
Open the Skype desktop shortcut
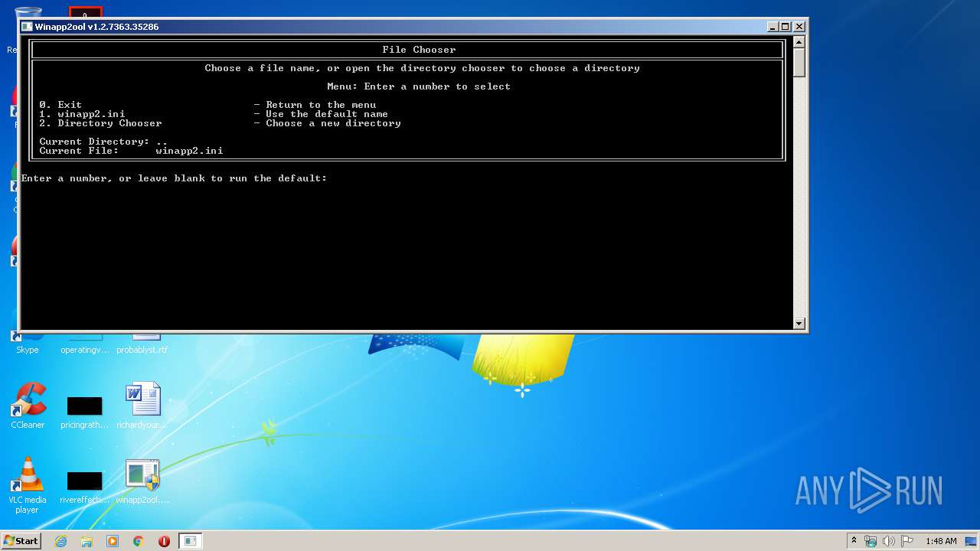click(27, 343)
